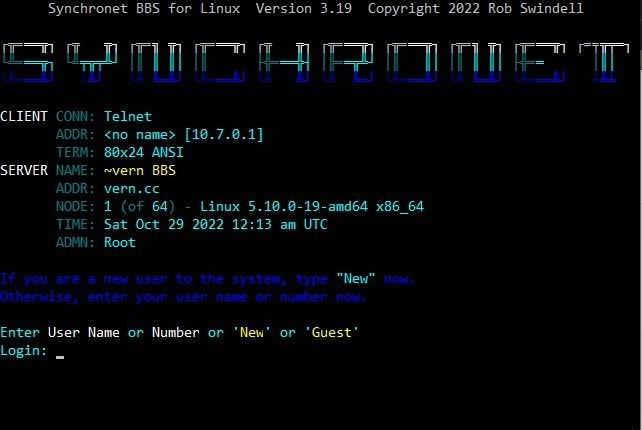
Task: Click the Linux 5.10.0-19-amd64 x86_64 text
Action: pos(312,207)
